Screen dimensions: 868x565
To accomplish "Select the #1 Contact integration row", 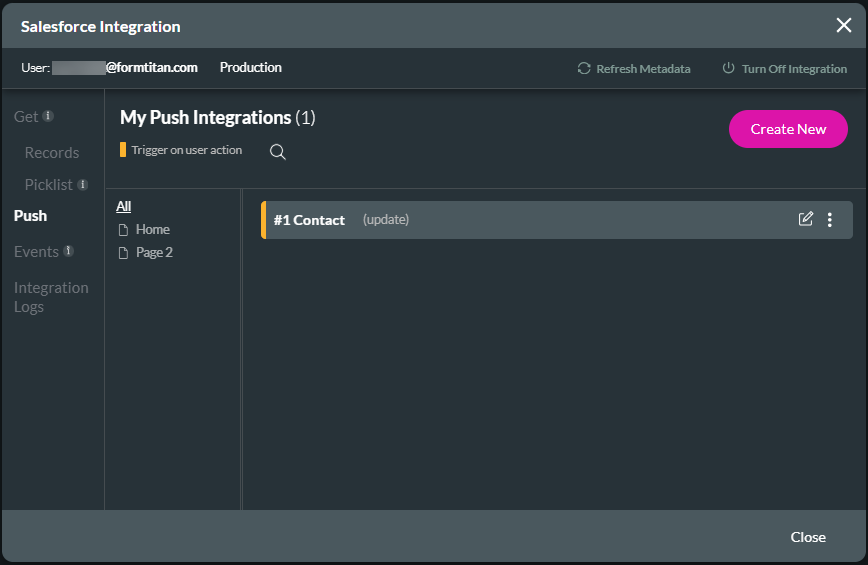I will 556,220.
